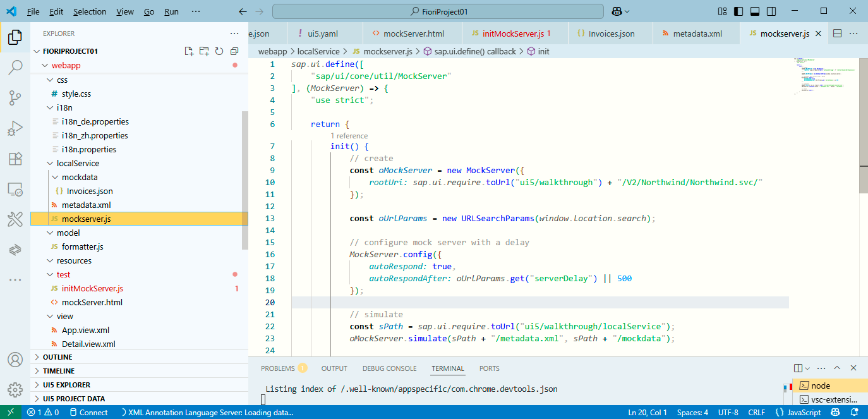Open the View menu

tap(124, 11)
